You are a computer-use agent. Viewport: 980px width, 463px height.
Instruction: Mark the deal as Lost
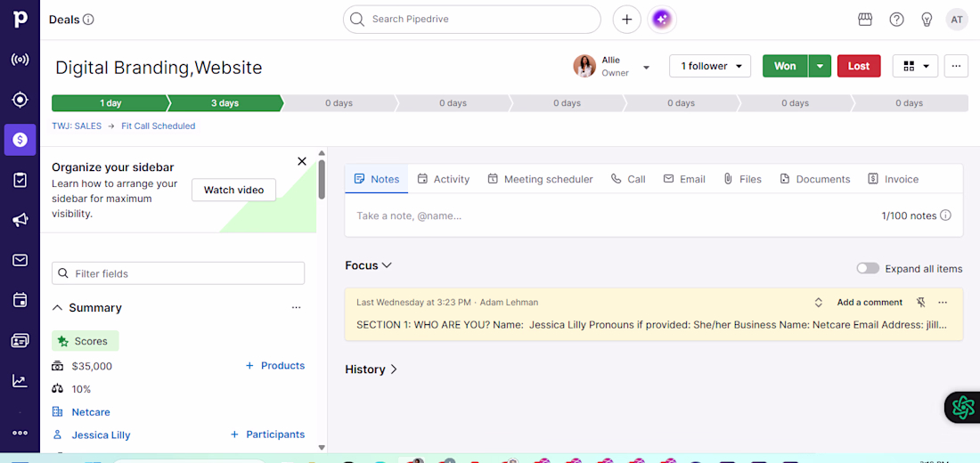(859, 66)
